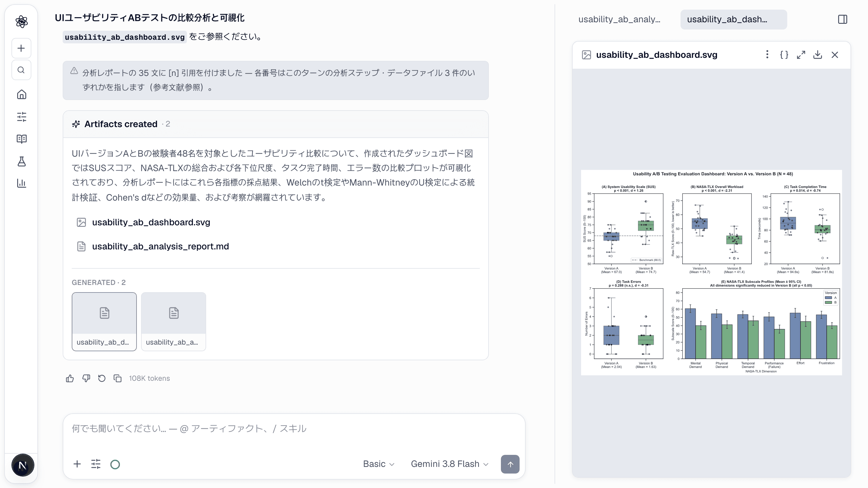The height and width of the screenshot is (488, 868).
Task: Attach file with plus in composer
Action: (77, 464)
